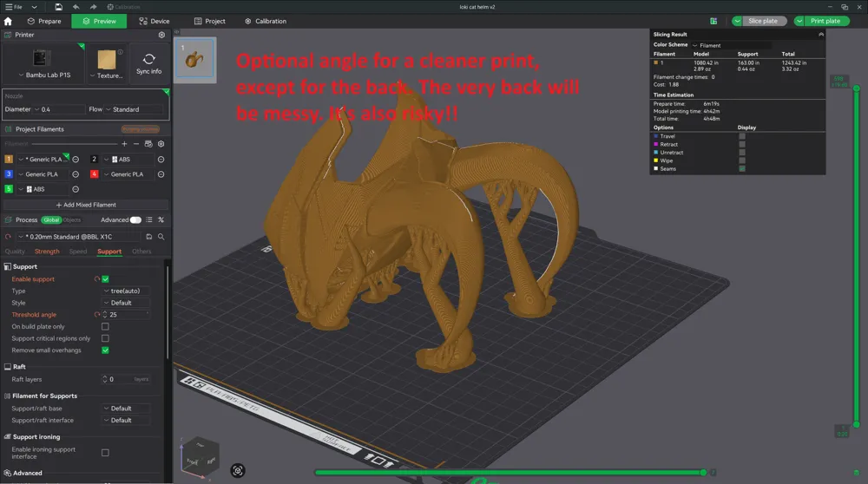Screen dimensions: 868x484
Task: Edit filament 3 Generic PLA preset
Action: click(76, 174)
